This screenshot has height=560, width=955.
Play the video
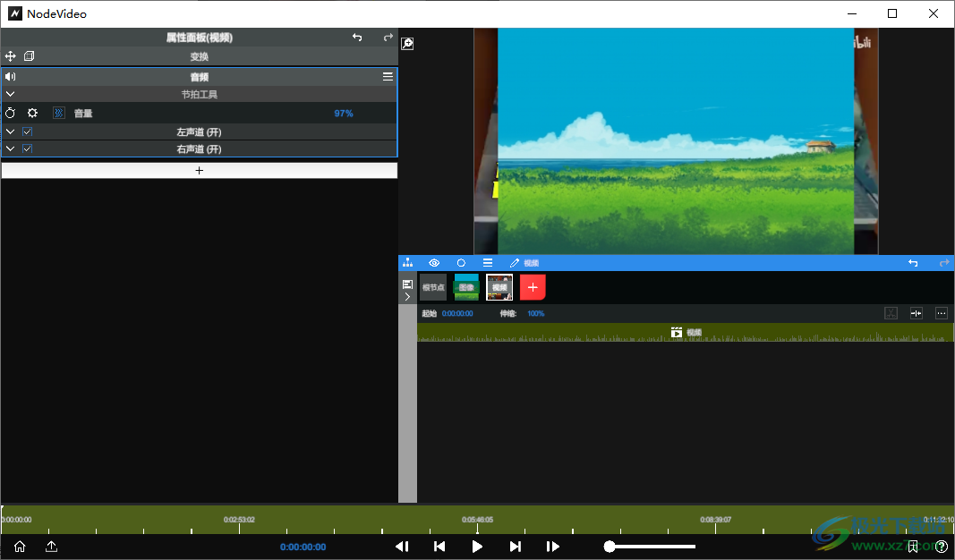(477, 547)
